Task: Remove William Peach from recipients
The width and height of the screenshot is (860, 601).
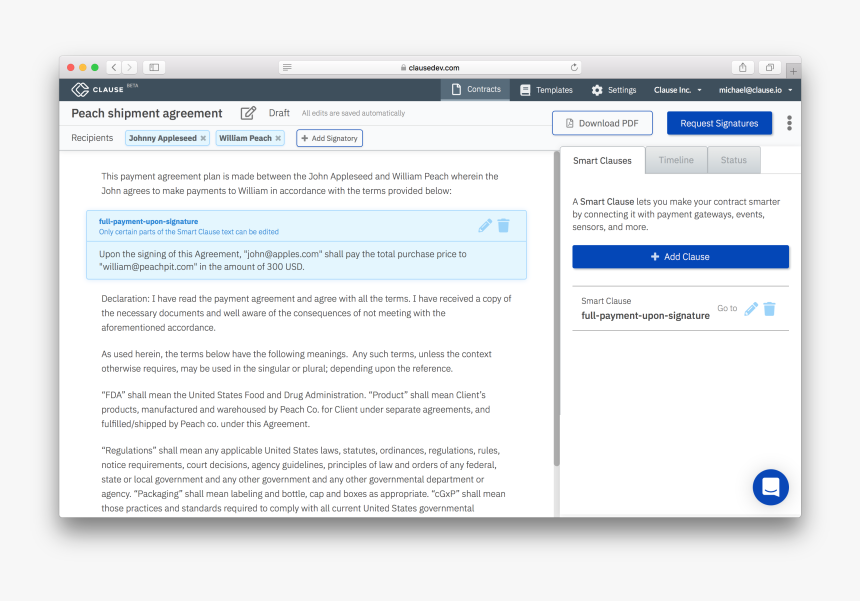Action: [278, 138]
